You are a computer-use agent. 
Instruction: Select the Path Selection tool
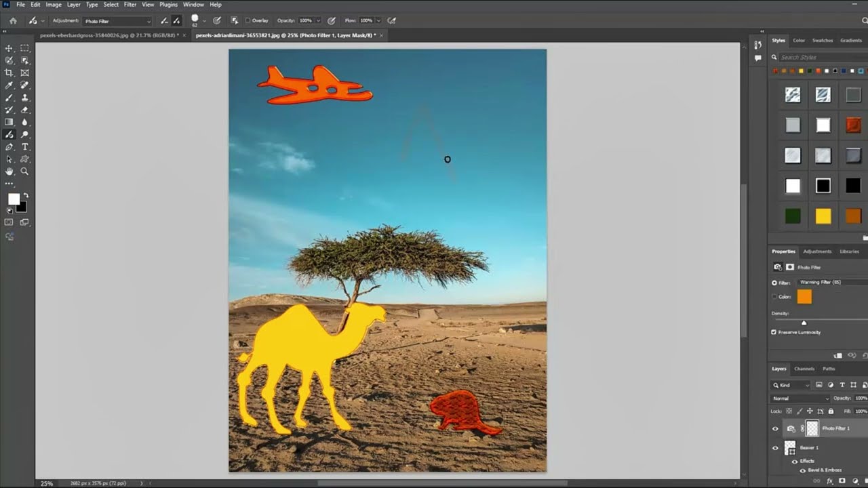9,159
